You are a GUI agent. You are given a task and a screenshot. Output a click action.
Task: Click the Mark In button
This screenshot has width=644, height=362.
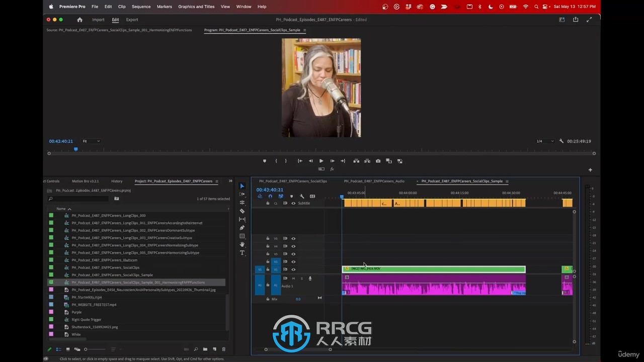tap(276, 161)
